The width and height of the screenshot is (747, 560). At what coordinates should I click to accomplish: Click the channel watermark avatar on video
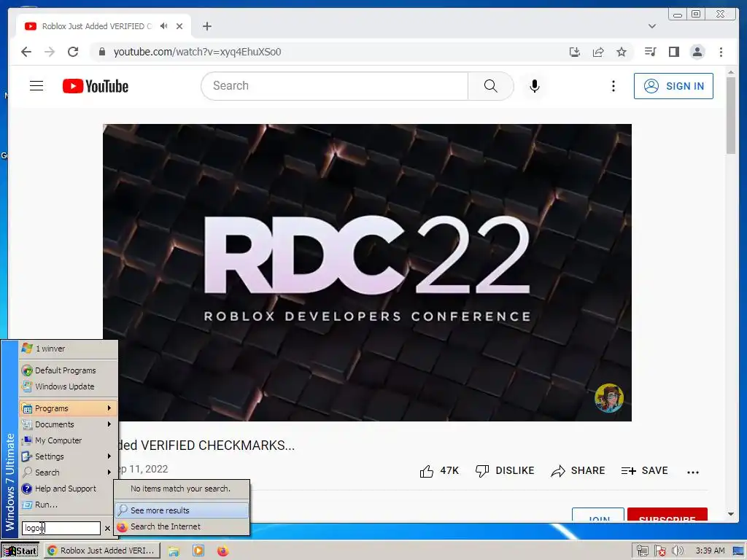pos(609,397)
